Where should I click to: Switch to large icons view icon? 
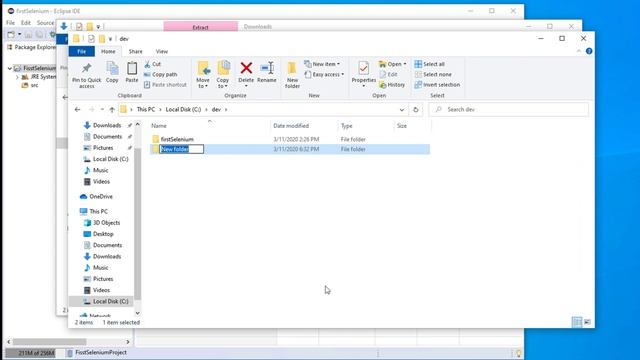(x=587, y=322)
